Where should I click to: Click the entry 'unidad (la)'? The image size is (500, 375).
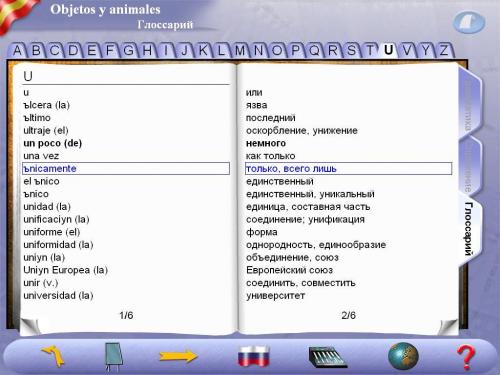pos(47,207)
